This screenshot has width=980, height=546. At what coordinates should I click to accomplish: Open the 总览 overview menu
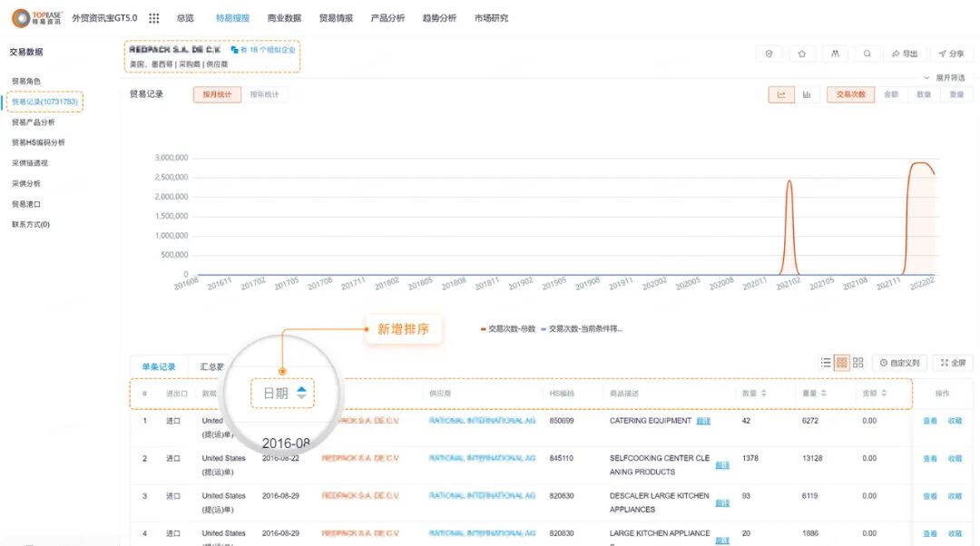point(185,18)
